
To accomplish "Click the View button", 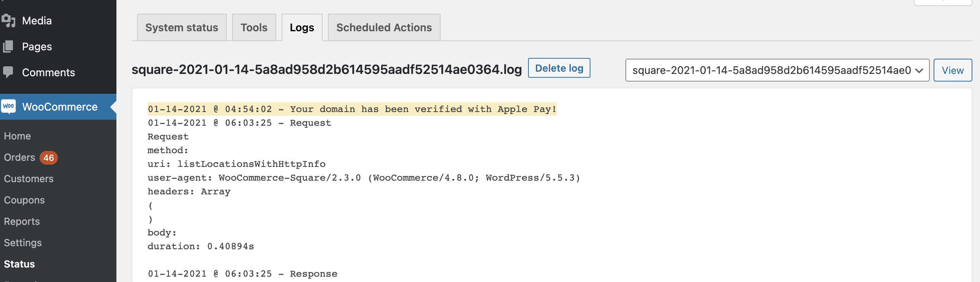I will (x=952, y=70).
